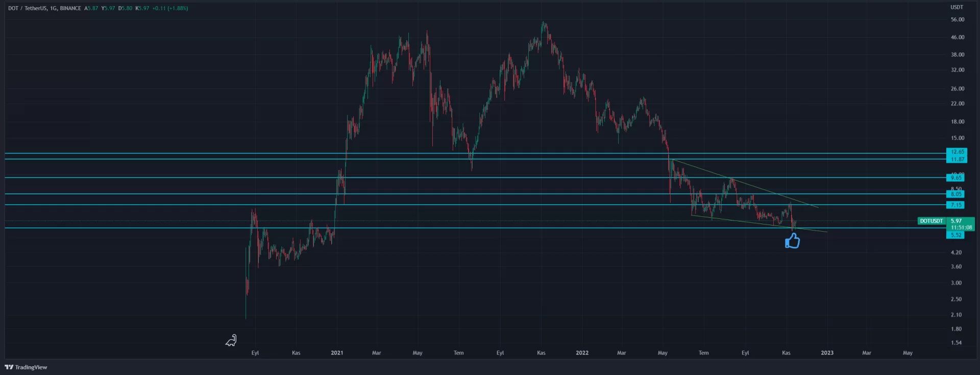Select the 9.65 horizontal line price label
Image resolution: width=980 pixels, height=375 pixels.
955,178
